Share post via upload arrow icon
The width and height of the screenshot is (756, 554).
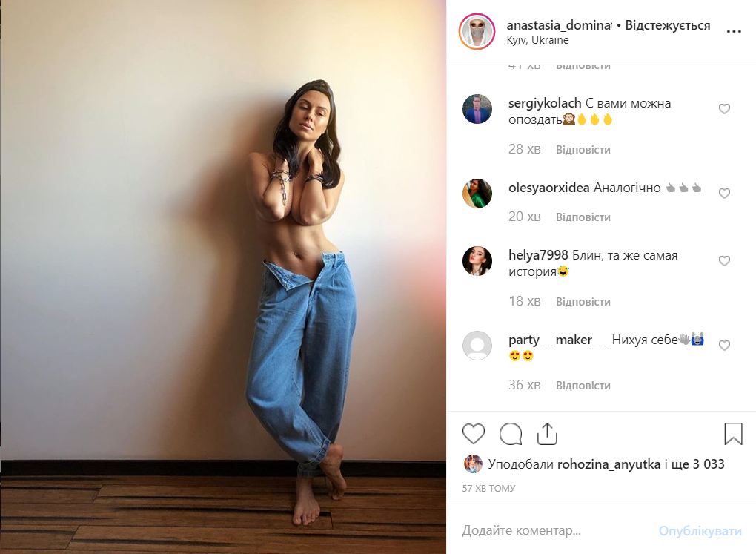547,433
